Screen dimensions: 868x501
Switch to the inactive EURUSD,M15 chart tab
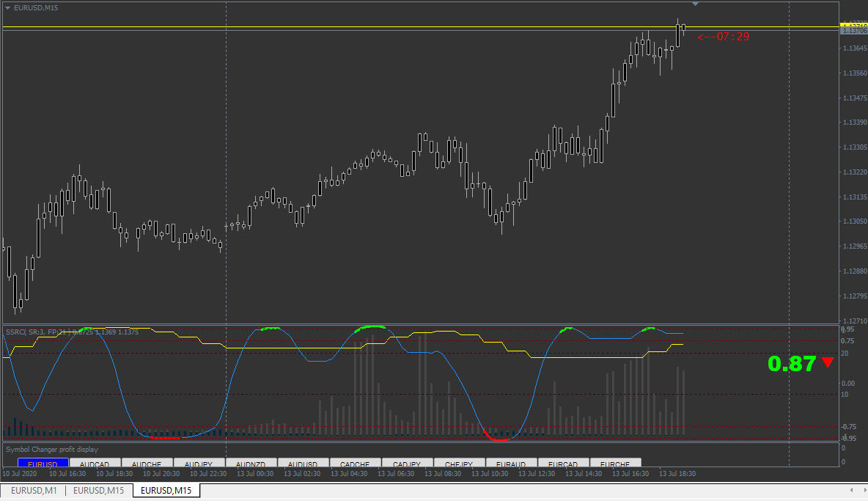pos(98,491)
